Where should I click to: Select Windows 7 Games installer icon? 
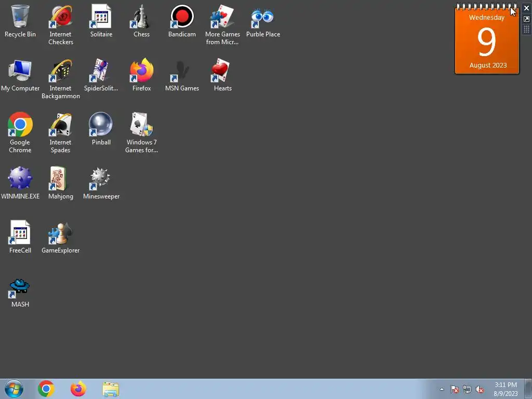141,133
